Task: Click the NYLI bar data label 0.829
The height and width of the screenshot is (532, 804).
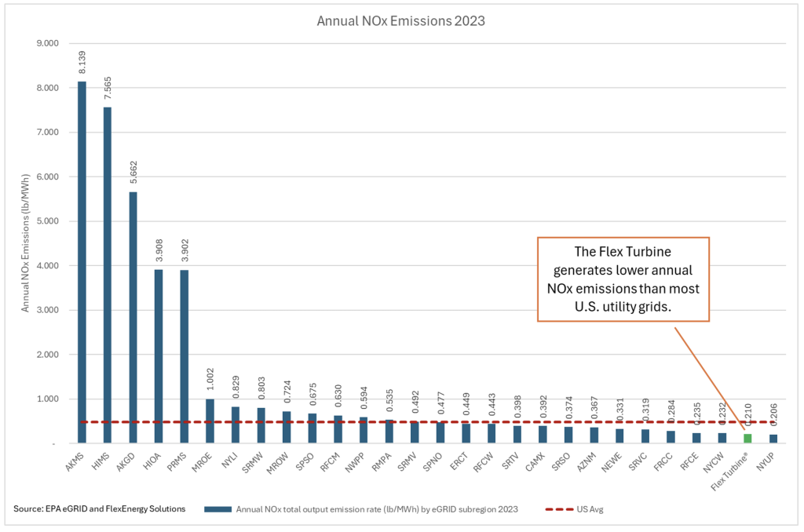Action: point(235,383)
